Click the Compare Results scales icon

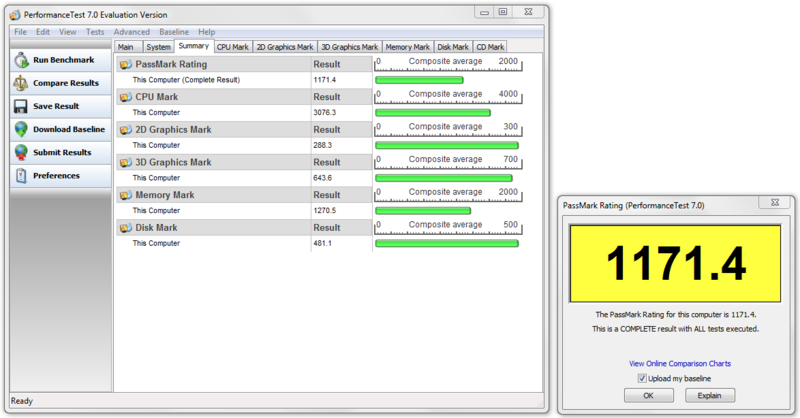(x=21, y=83)
